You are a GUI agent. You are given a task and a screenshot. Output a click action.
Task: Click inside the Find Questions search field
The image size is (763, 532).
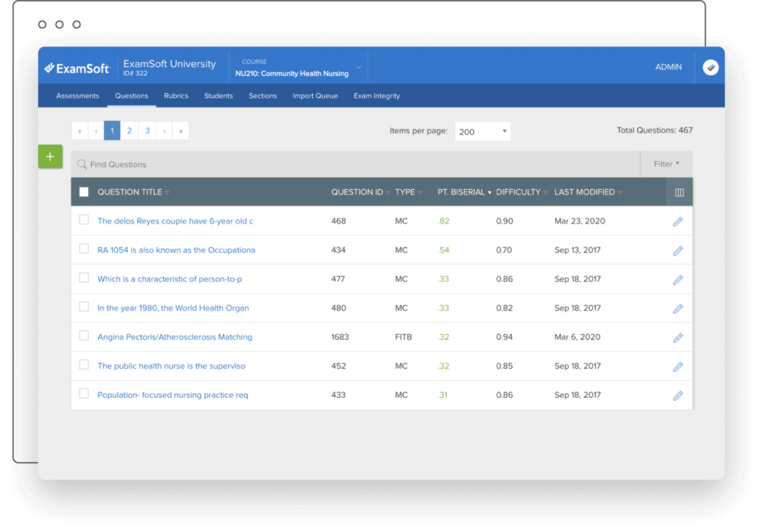tap(224, 163)
